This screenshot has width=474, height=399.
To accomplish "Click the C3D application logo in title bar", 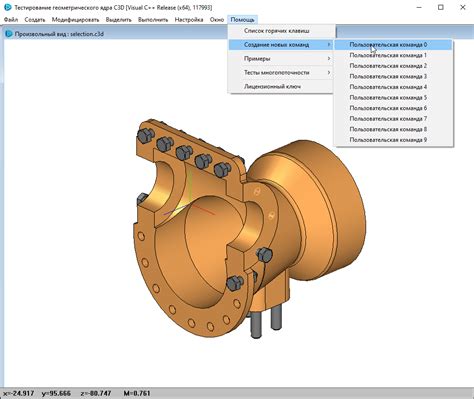I will click(x=7, y=7).
